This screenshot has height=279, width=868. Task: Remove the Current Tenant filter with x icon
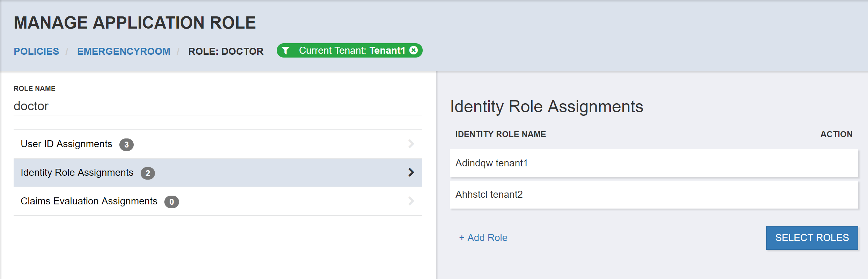tap(414, 50)
